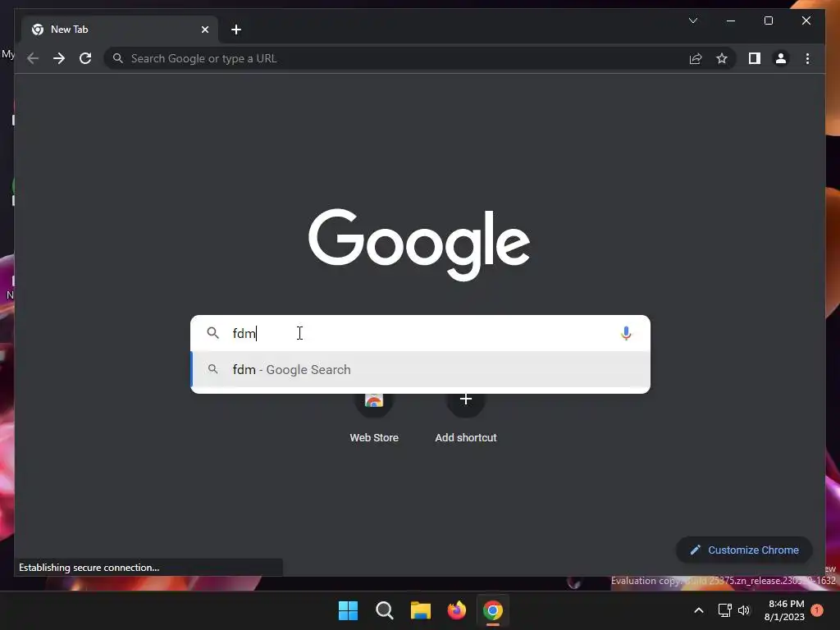The image size is (840, 630).
Task: Show hidden system tray icons
Action: pyautogui.click(x=699, y=610)
